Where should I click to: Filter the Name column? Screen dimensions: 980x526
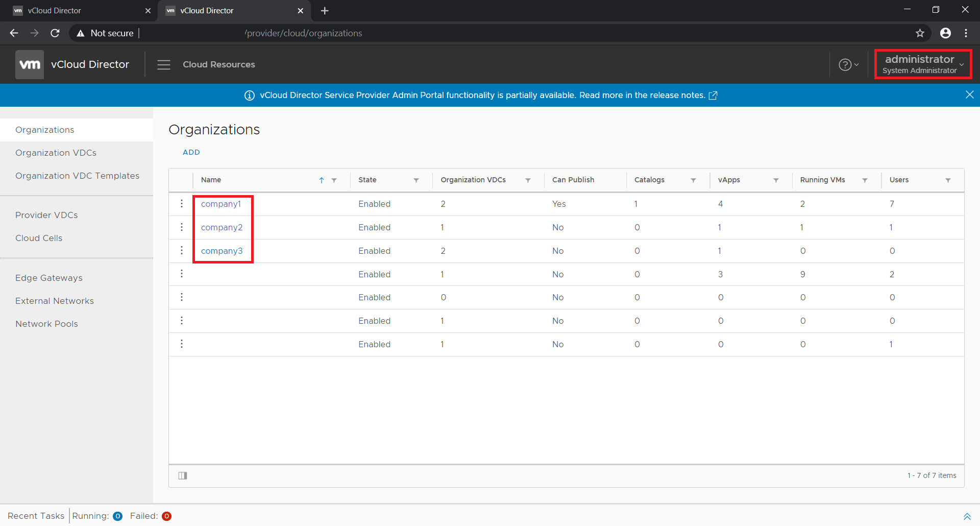334,180
